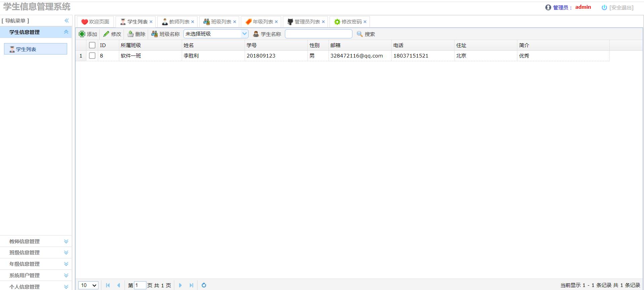644x290 pixels.
Task: Go to first page in pagination
Action: tap(108, 285)
